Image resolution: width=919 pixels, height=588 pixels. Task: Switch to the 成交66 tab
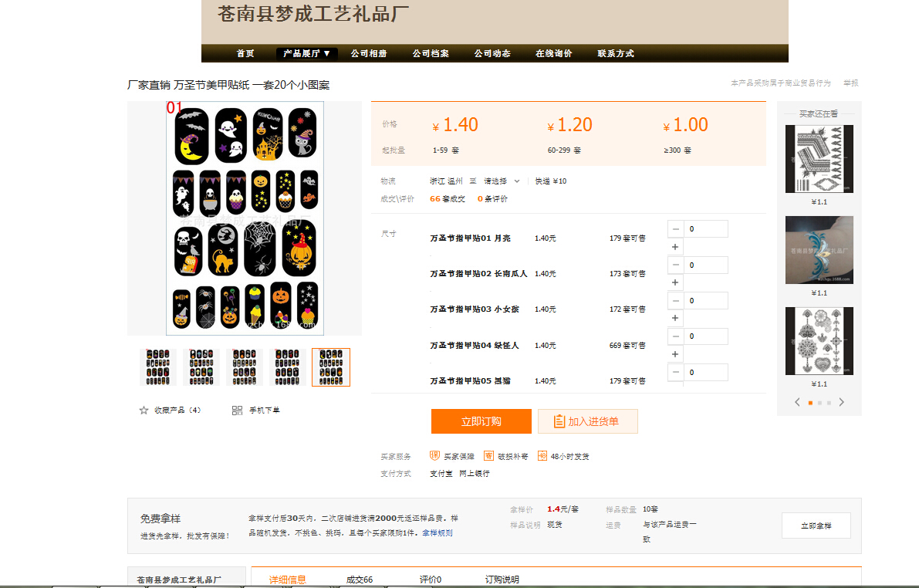click(360, 580)
